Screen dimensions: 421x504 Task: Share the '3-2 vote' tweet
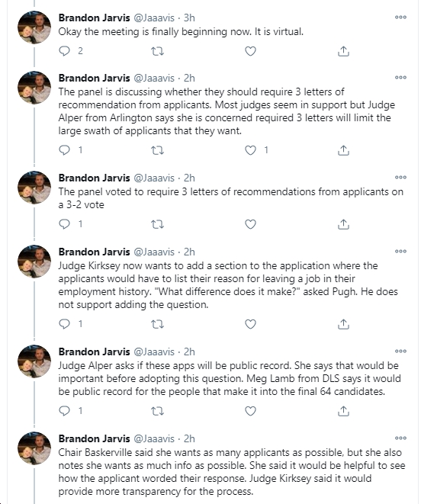343,224
